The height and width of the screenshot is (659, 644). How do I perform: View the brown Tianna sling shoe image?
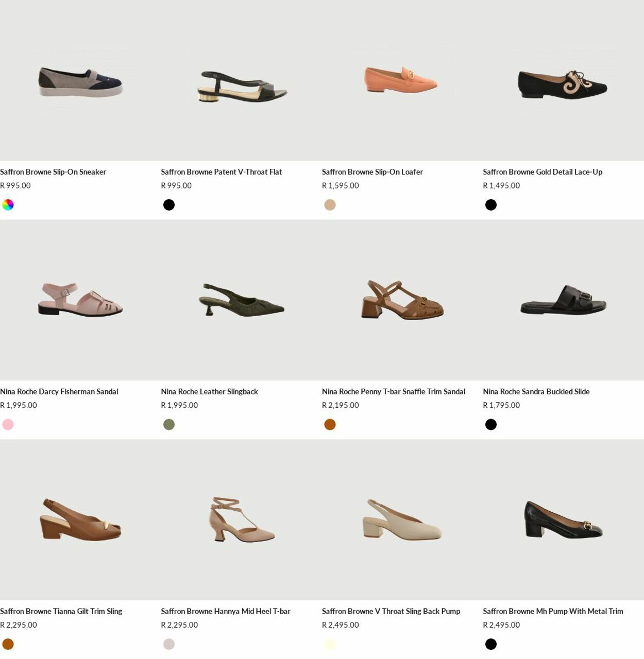point(80,520)
